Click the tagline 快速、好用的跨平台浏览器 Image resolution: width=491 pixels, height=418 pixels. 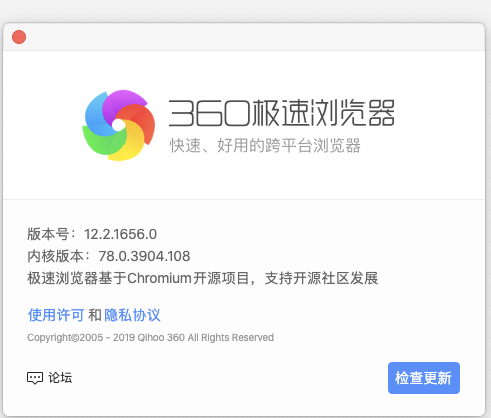265,146
